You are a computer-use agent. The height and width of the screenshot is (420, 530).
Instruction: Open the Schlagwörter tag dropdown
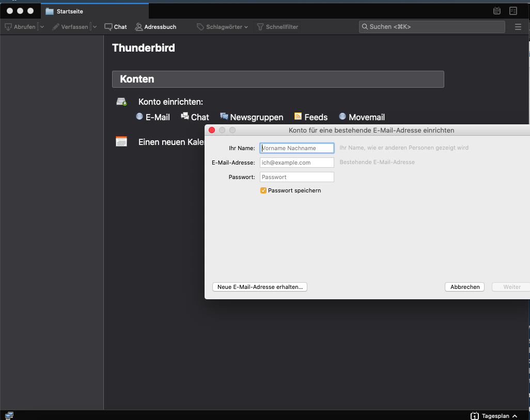click(223, 27)
